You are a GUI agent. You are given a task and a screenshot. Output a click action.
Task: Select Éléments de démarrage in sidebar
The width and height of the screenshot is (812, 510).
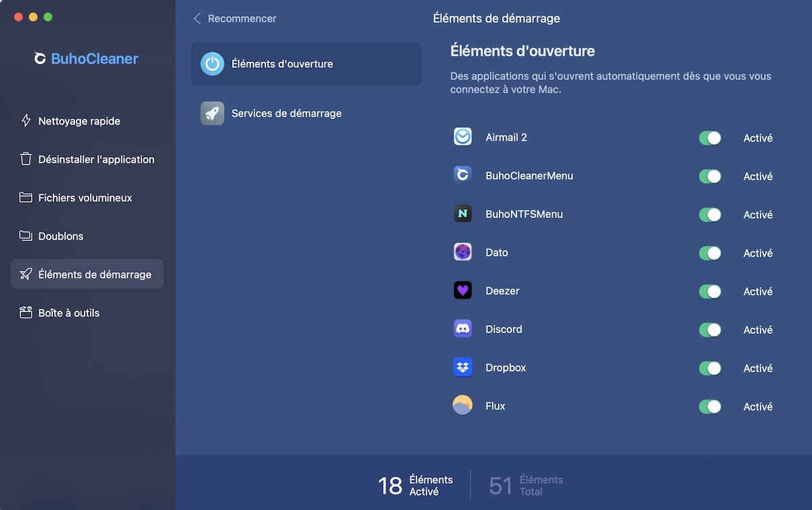(x=87, y=274)
